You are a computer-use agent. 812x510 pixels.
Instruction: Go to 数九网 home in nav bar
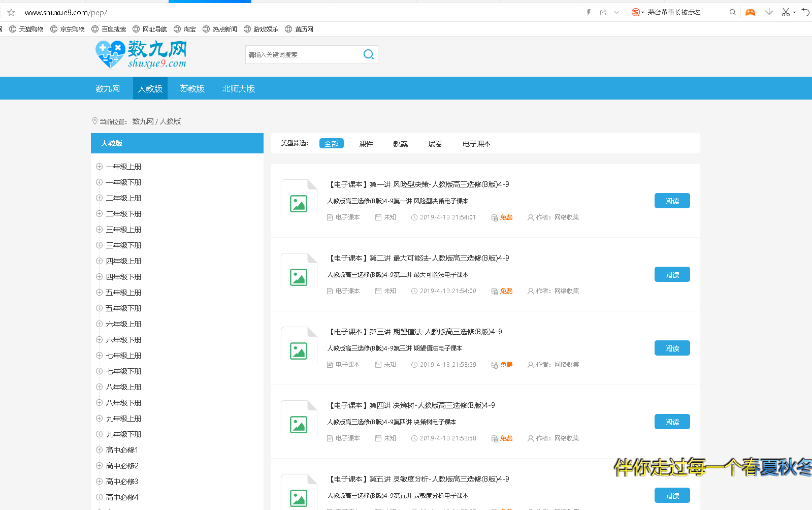tap(108, 88)
